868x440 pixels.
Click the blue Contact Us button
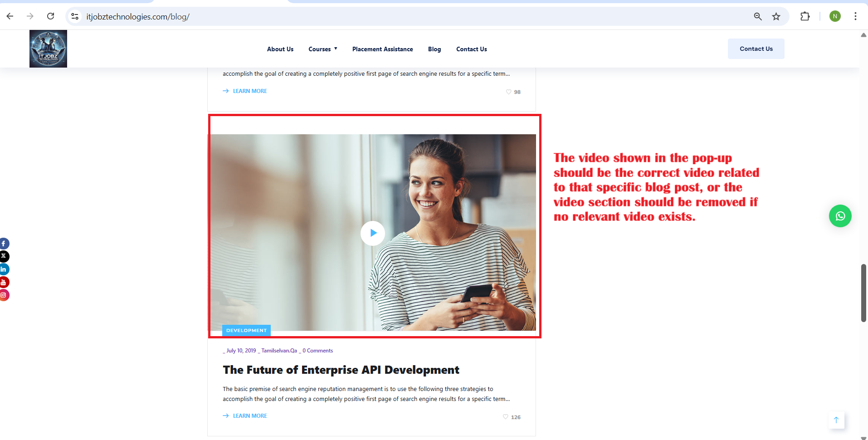click(x=756, y=49)
